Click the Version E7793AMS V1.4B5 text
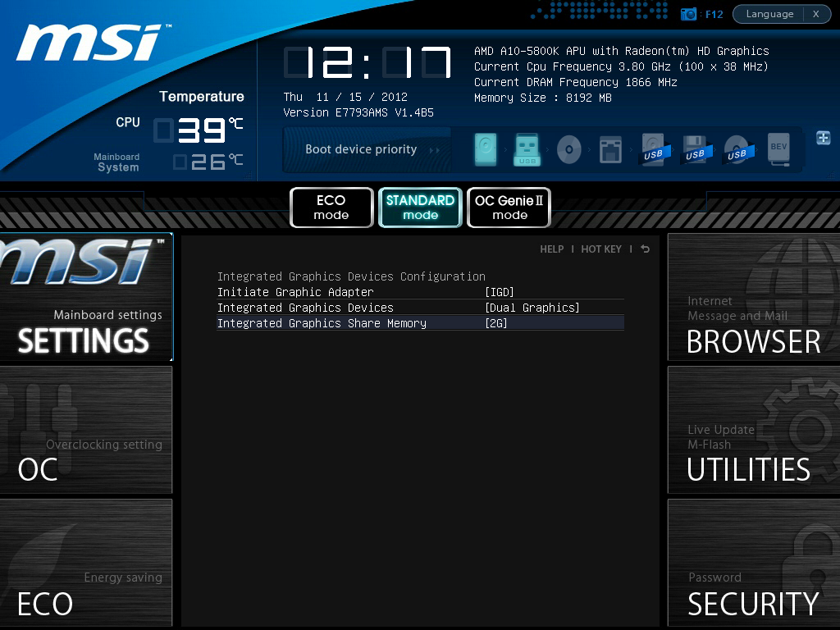 (358, 112)
